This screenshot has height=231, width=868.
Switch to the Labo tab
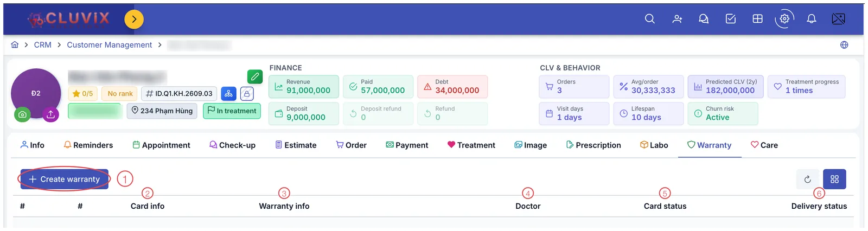tap(654, 145)
